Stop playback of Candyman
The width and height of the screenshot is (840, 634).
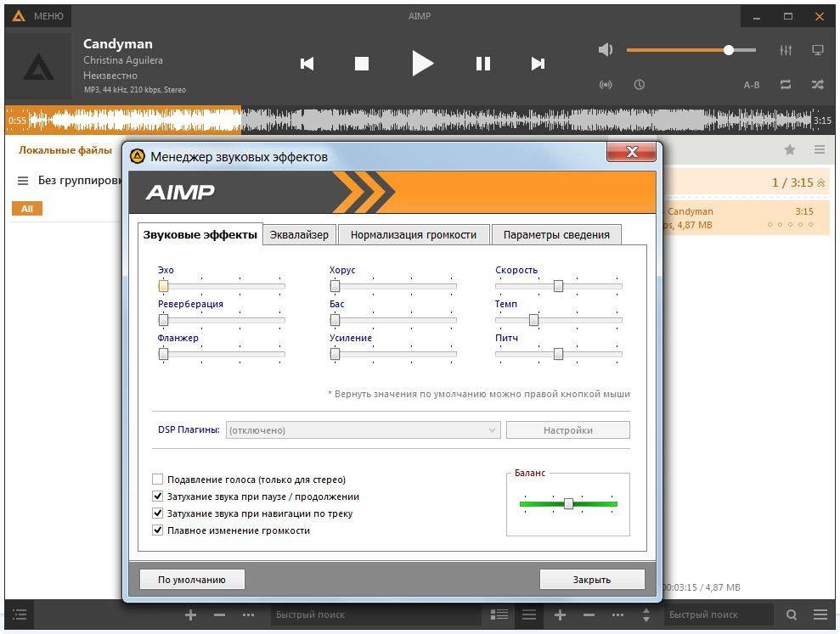click(362, 64)
